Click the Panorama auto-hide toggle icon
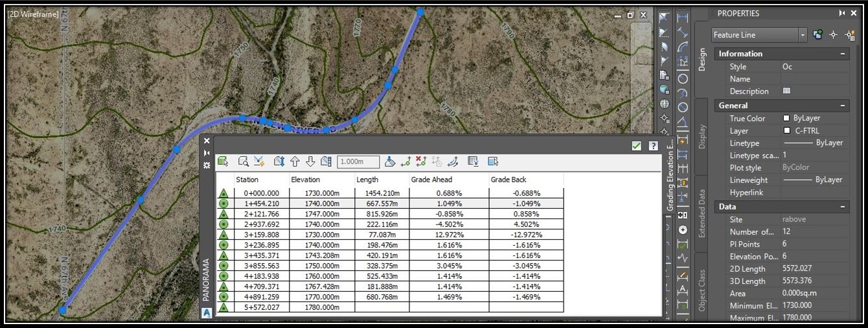The image size is (868, 328). pos(207,153)
